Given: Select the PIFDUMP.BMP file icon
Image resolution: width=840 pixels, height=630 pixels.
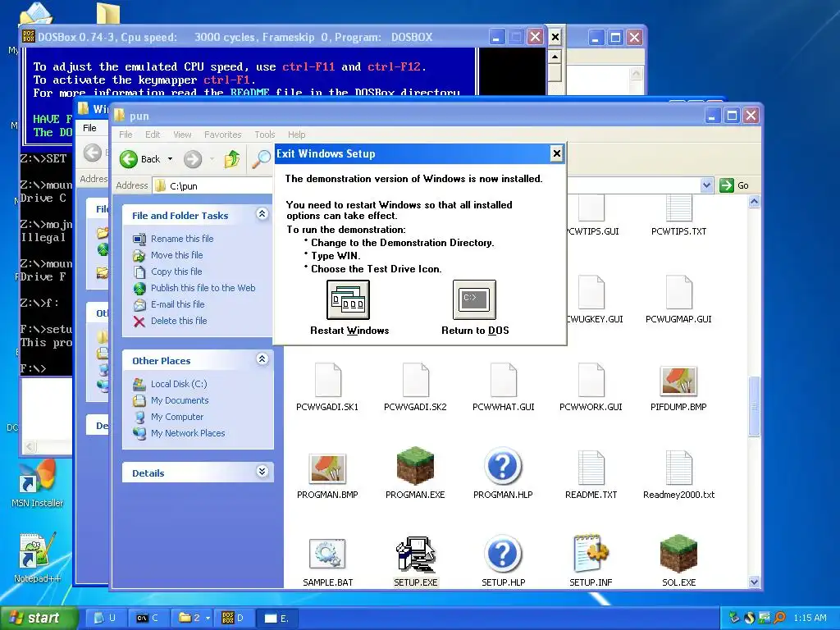Looking at the screenshot, I should pyautogui.click(x=678, y=381).
